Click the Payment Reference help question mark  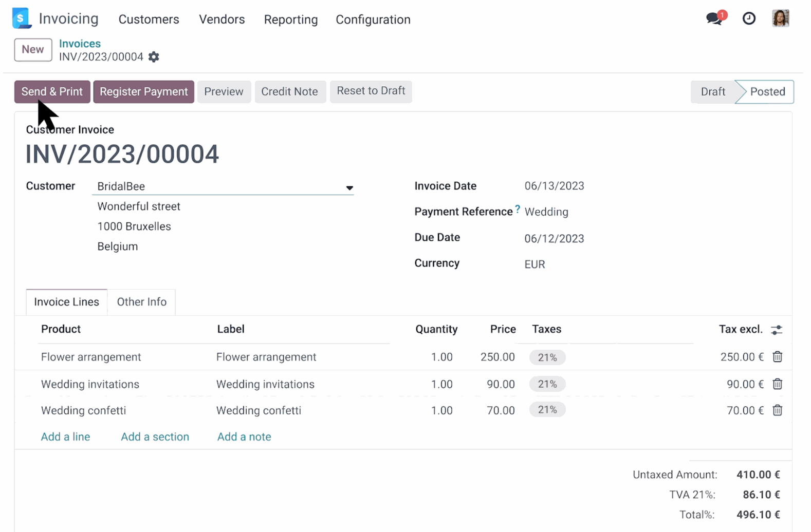(518, 209)
